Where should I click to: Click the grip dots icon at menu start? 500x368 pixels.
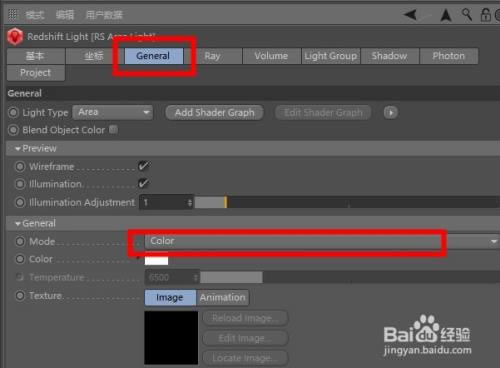point(13,15)
